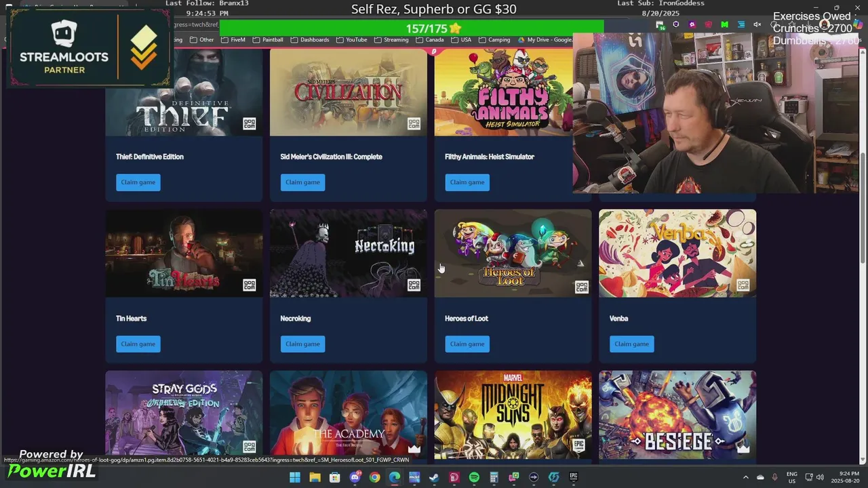Open the USA bookmarks folder
Viewport: 868px width, 488px height.
point(461,40)
